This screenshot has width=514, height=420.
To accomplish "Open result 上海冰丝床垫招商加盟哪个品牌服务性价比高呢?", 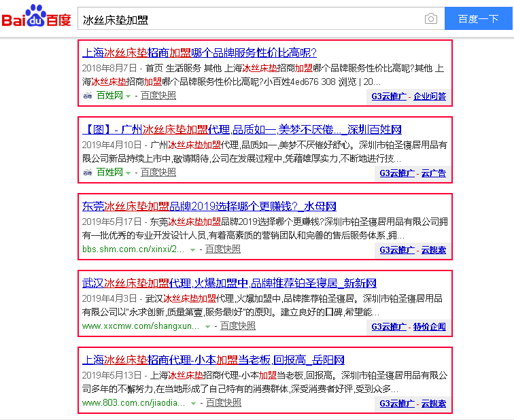I will [x=199, y=52].
